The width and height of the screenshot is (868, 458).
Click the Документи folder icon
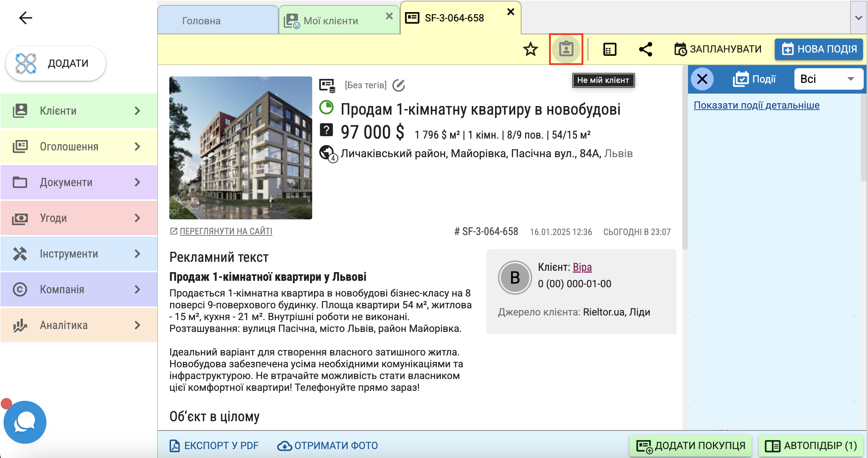tap(20, 182)
